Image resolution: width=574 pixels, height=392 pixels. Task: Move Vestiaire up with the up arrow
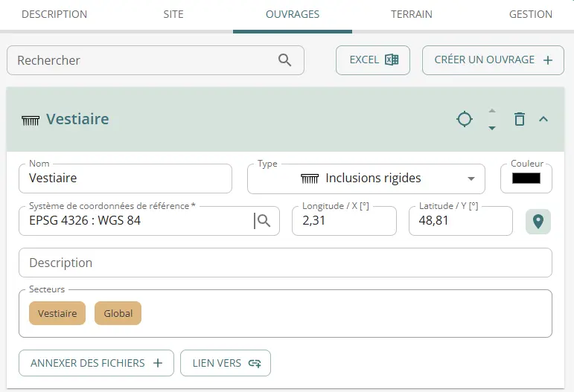click(x=492, y=111)
